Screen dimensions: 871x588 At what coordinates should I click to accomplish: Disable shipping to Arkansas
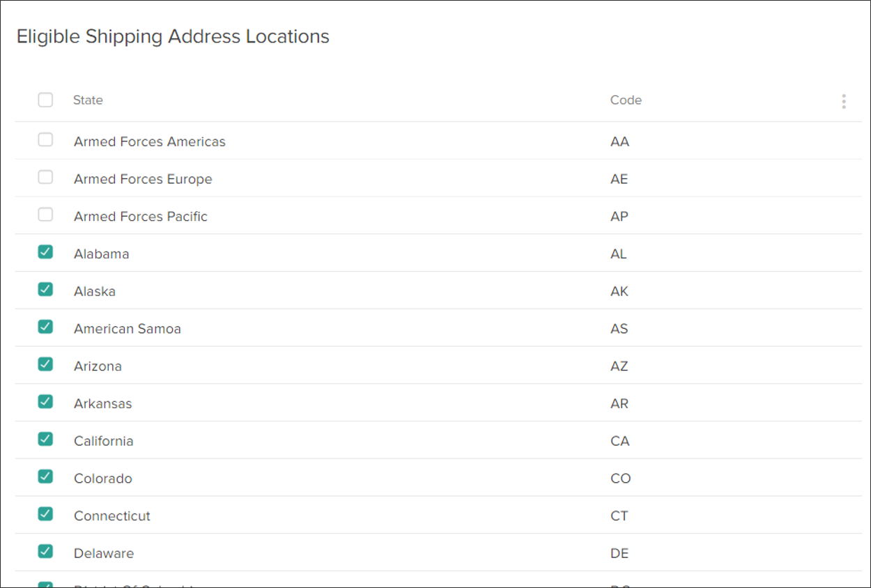coord(45,401)
